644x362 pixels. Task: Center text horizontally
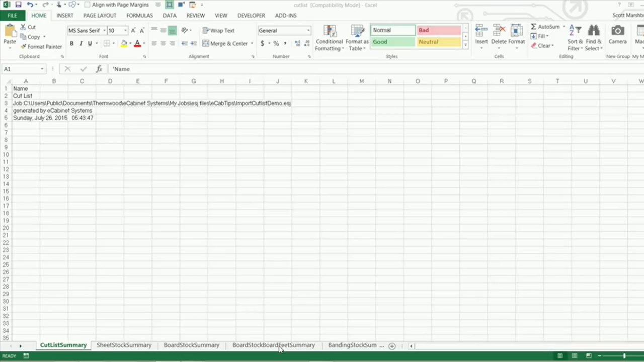163,44
